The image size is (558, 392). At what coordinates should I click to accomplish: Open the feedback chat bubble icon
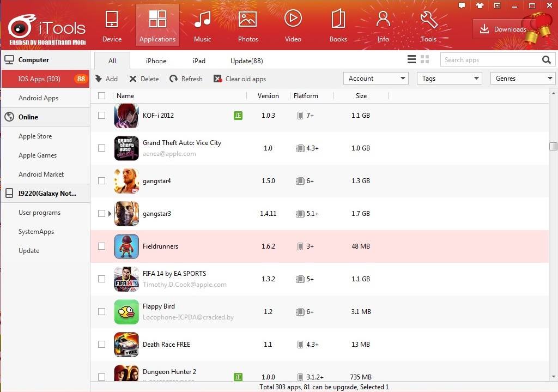point(462,5)
